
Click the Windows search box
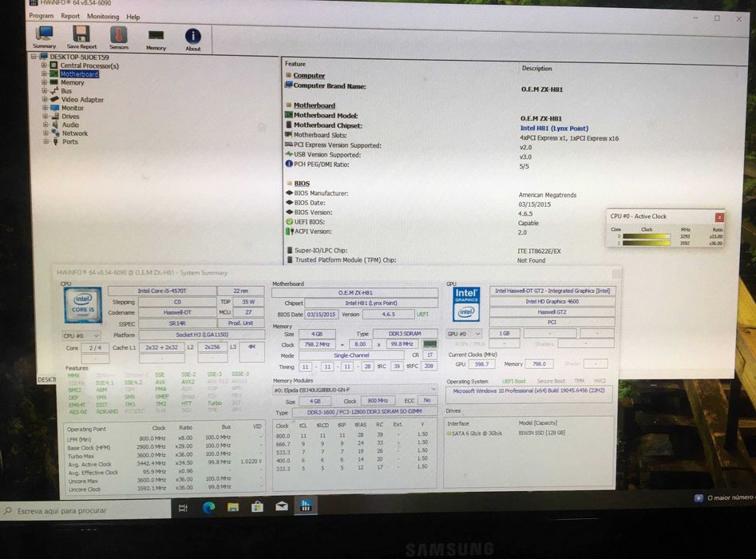tap(86, 510)
